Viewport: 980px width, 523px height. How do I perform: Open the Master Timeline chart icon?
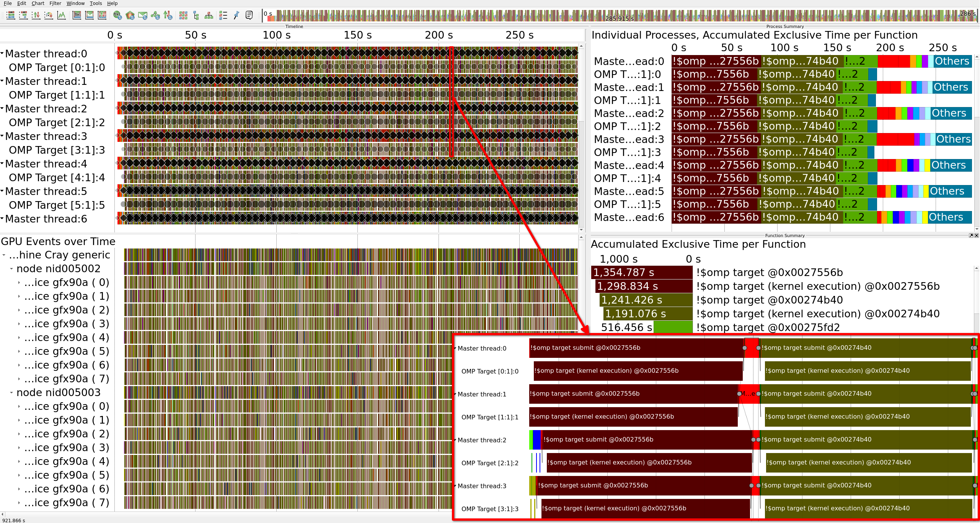click(11, 15)
